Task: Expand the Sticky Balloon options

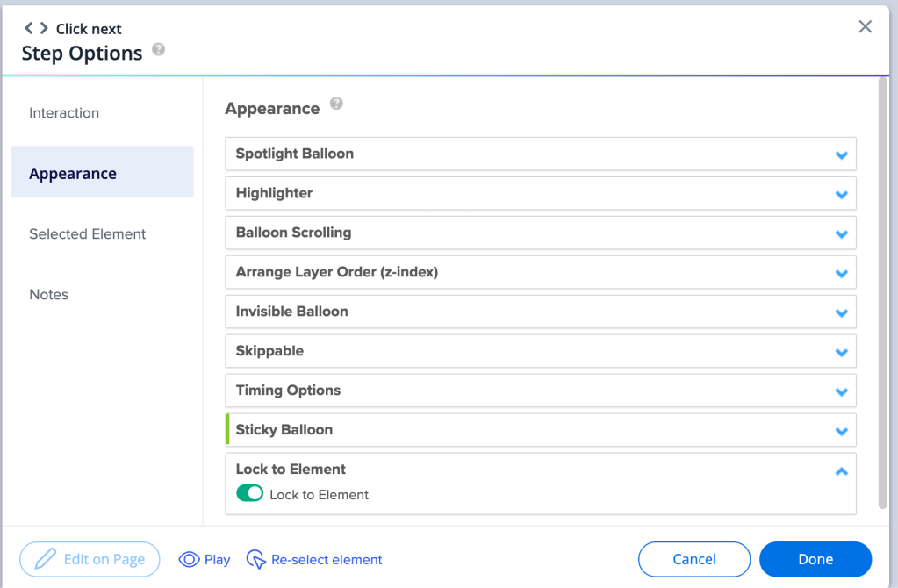Action: [x=841, y=432]
